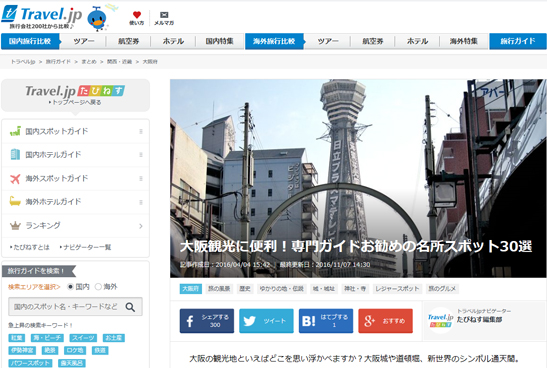Expand the 国内スポットガイド menu handle

tap(141, 132)
